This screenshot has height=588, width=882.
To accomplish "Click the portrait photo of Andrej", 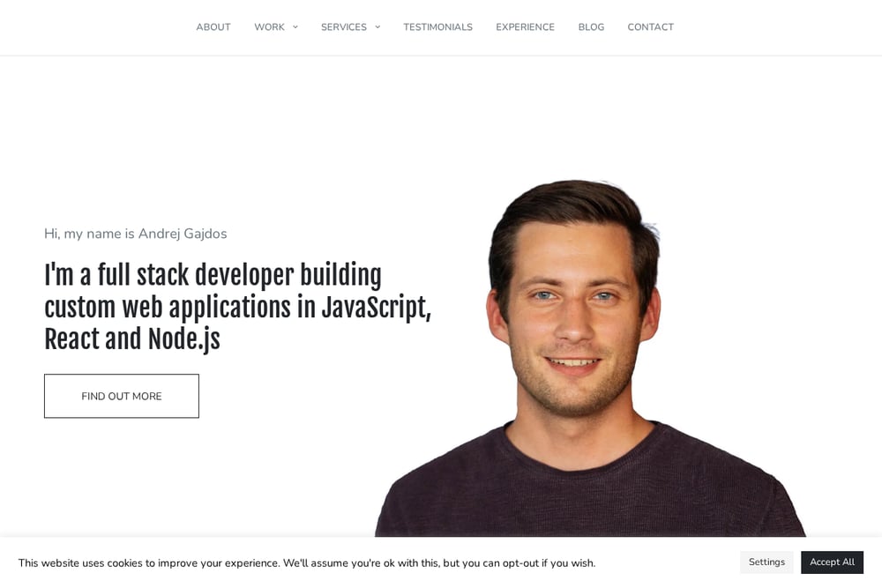I will pos(590,358).
